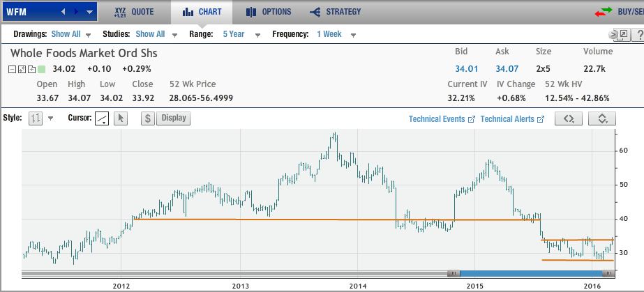644x292 pixels.
Task: Click the QUOTE tab XYZ icon
Action: pos(120,12)
